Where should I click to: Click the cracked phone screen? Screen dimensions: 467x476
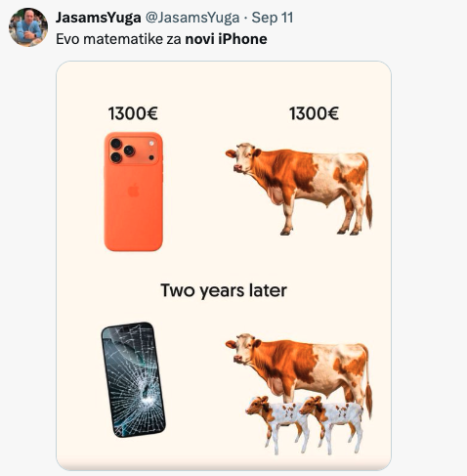pos(134,379)
